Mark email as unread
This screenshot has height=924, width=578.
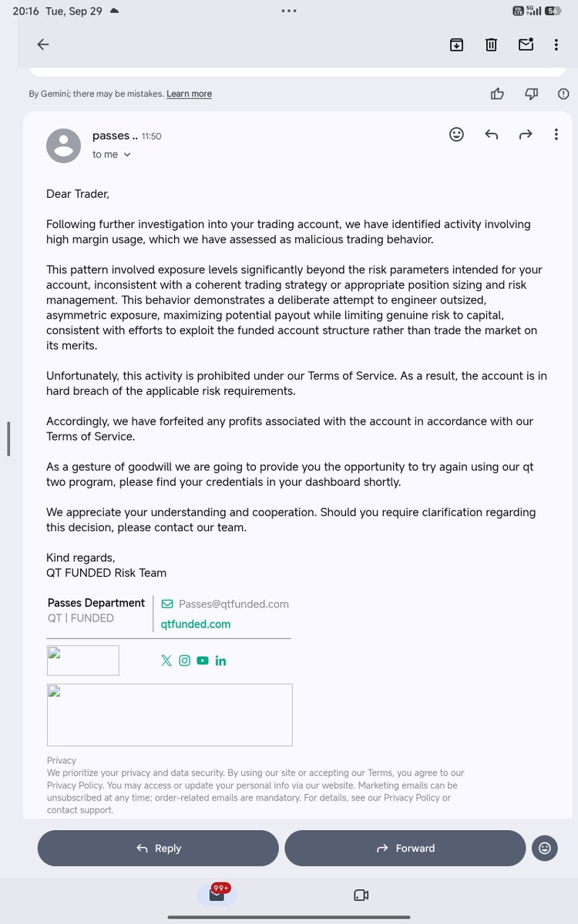(526, 45)
